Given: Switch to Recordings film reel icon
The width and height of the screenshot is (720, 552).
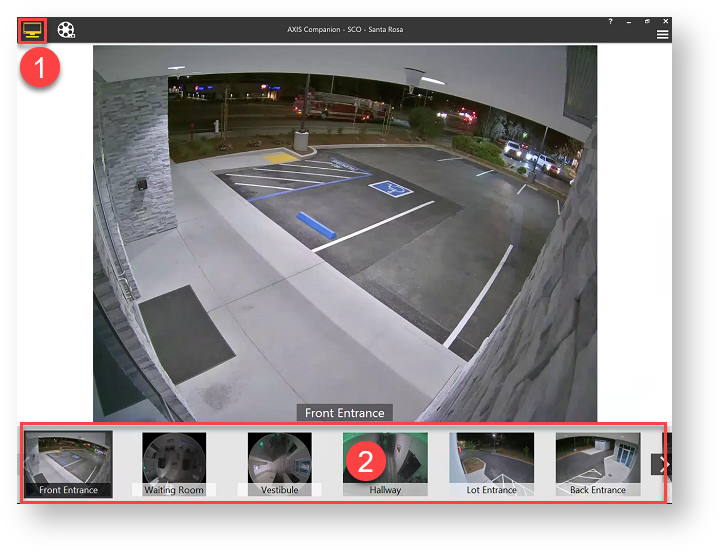Looking at the screenshot, I should click(x=66, y=30).
